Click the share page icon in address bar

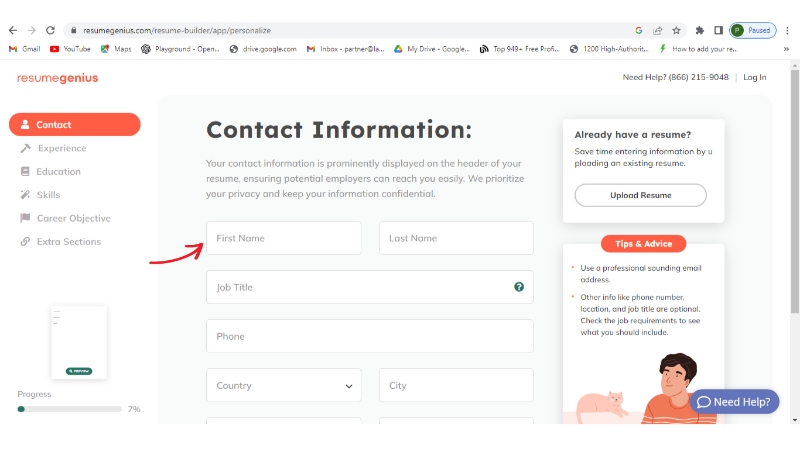657,30
